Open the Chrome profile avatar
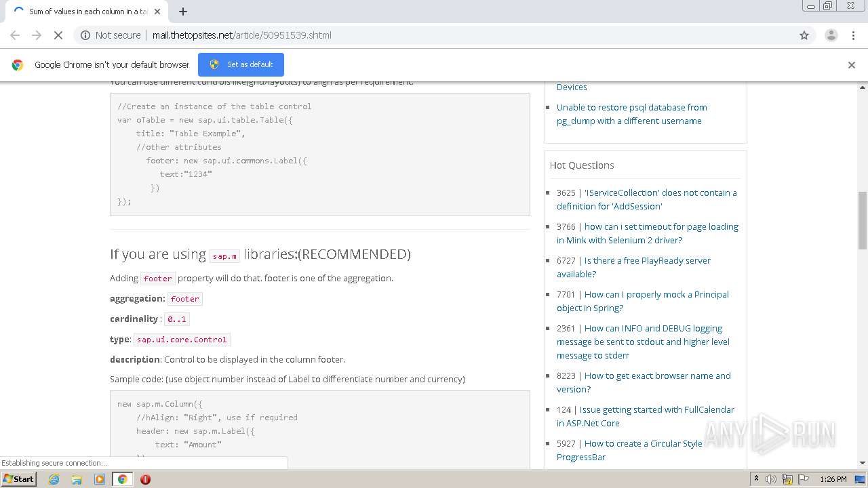 (x=831, y=35)
